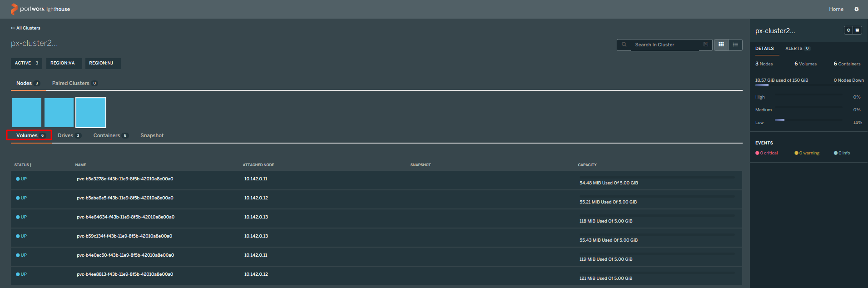Toggle the REGION:NJ filter tag
Image resolution: width=868 pixels, height=288 pixels.
tap(101, 63)
